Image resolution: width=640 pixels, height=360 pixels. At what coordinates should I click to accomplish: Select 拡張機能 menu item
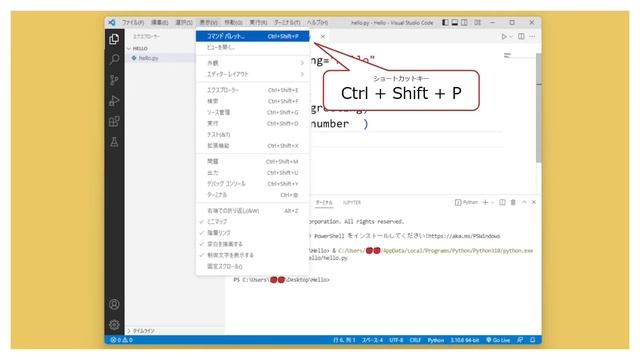click(253, 146)
